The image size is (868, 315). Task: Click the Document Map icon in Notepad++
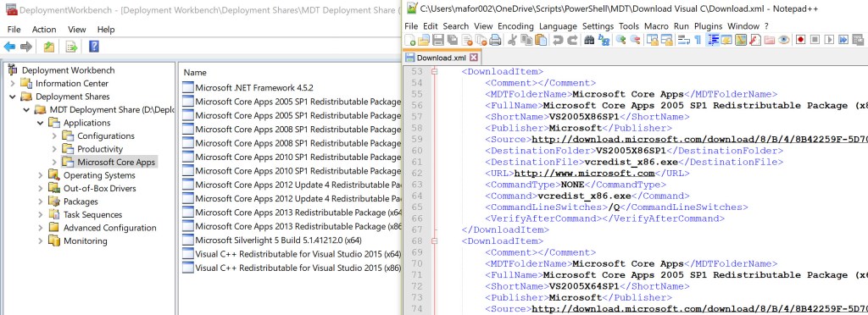coord(741,40)
